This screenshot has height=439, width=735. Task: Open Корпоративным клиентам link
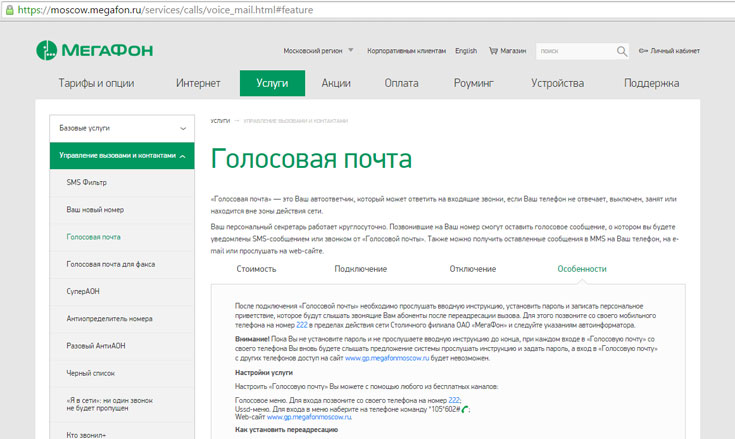406,50
